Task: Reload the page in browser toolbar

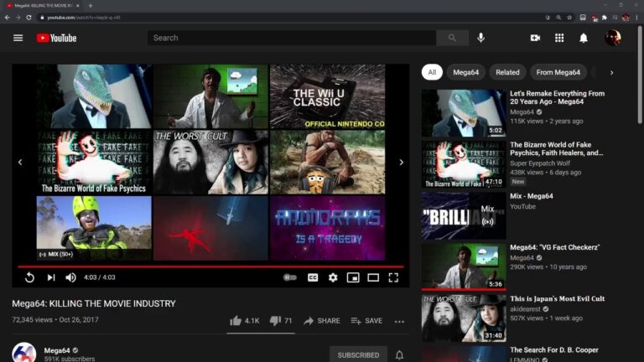Action: (x=29, y=18)
